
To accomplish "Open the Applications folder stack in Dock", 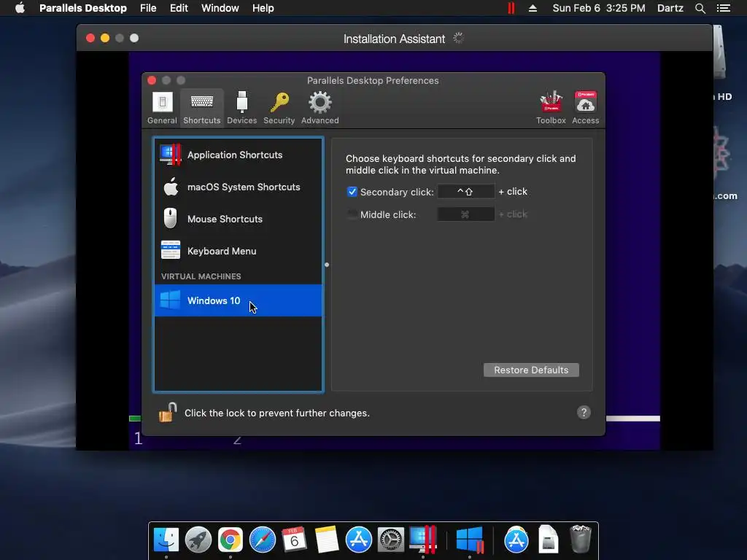I will click(x=516, y=540).
